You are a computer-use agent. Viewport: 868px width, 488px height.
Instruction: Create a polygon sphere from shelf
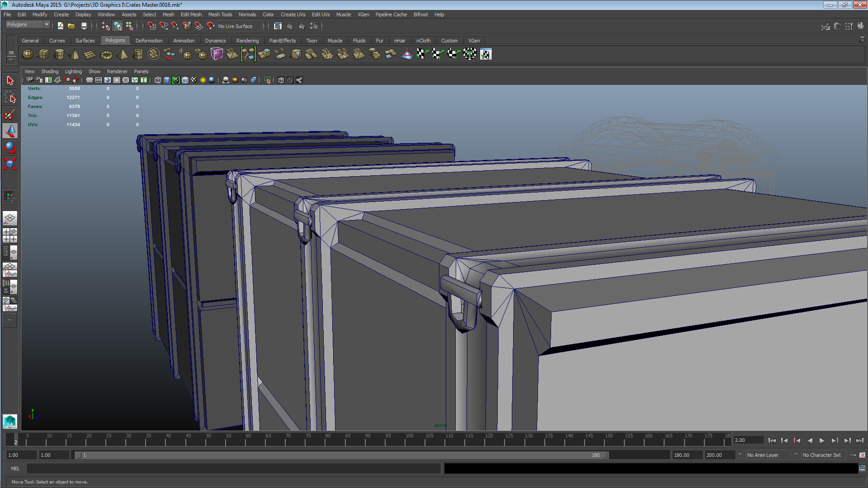click(x=28, y=54)
